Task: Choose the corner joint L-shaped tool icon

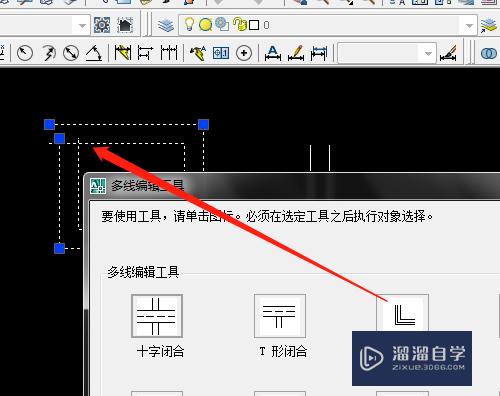Action: 403,313
